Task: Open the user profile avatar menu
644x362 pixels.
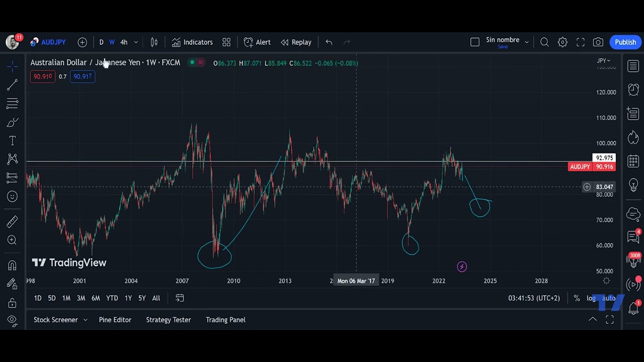Action: click(x=12, y=42)
